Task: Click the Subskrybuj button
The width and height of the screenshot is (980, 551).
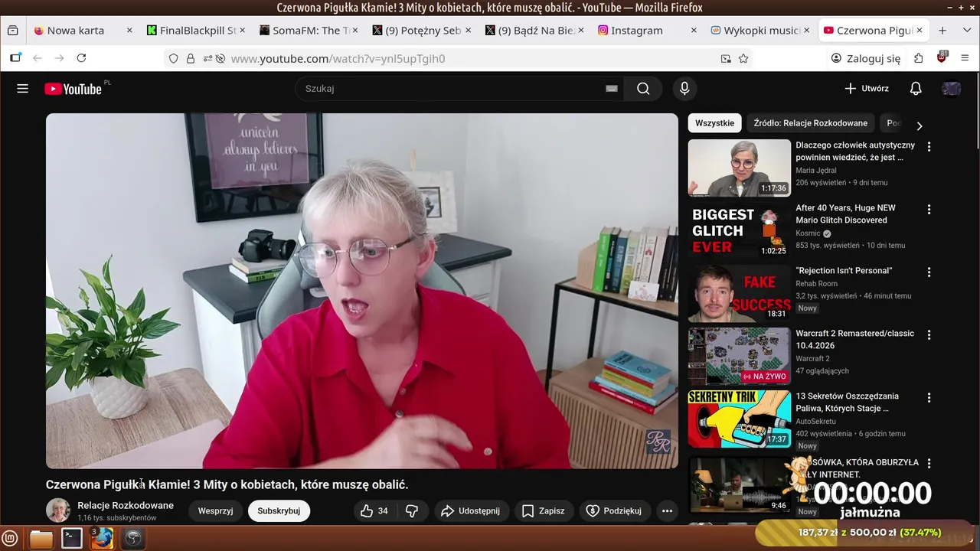Action: pyautogui.click(x=279, y=510)
